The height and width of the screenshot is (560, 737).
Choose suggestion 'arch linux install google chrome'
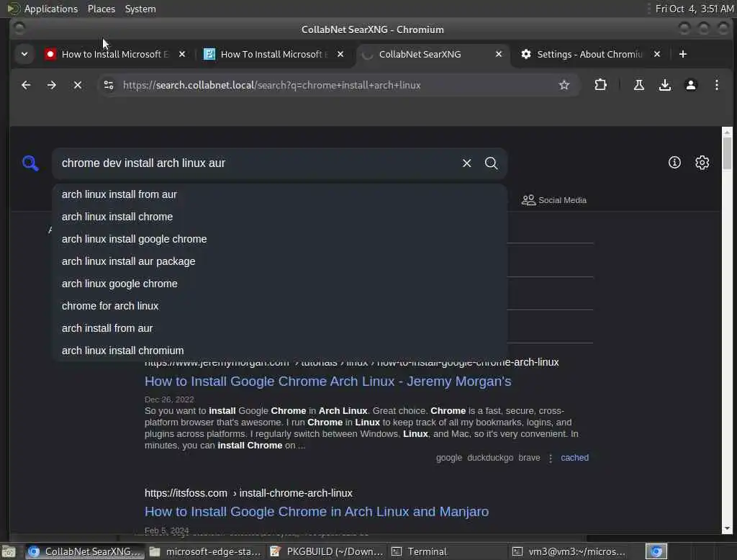tap(280, 239)
